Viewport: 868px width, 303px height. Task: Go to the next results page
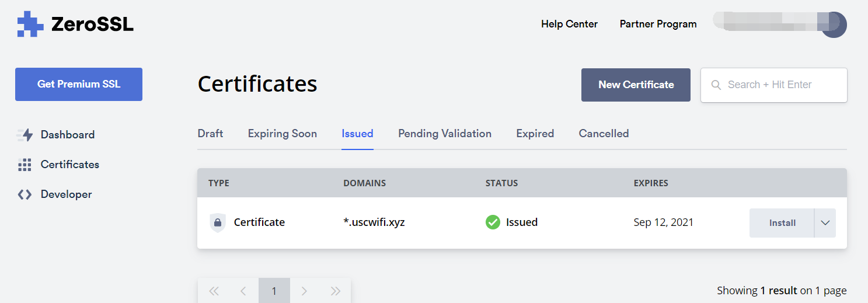pos(304,291)
